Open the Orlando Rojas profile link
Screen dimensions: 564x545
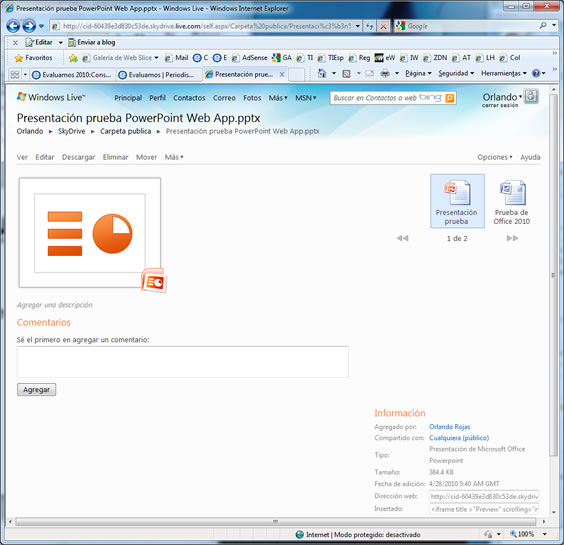click(x=450, y=427)
